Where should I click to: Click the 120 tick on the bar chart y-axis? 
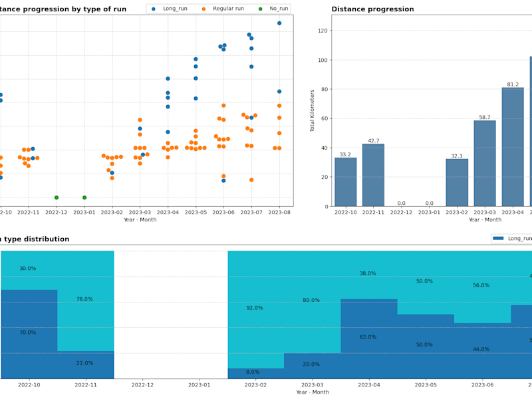point(323,31)
